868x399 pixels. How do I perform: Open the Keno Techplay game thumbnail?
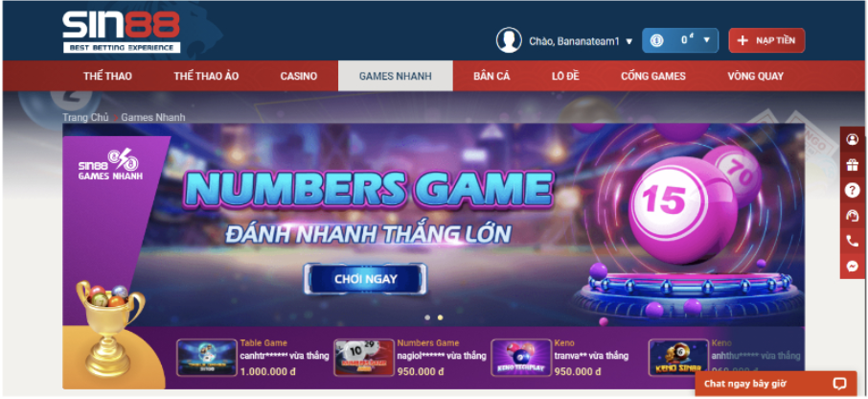(x=521, y=358)
